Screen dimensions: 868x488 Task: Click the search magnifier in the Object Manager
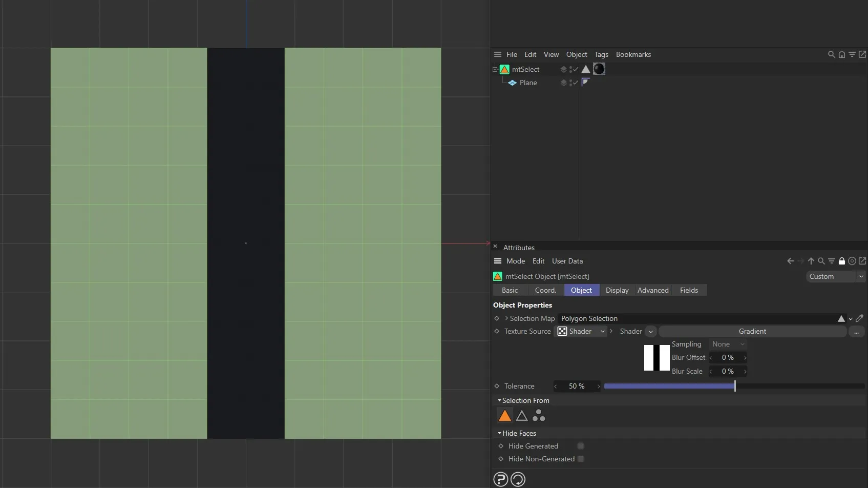pos(831,54)
